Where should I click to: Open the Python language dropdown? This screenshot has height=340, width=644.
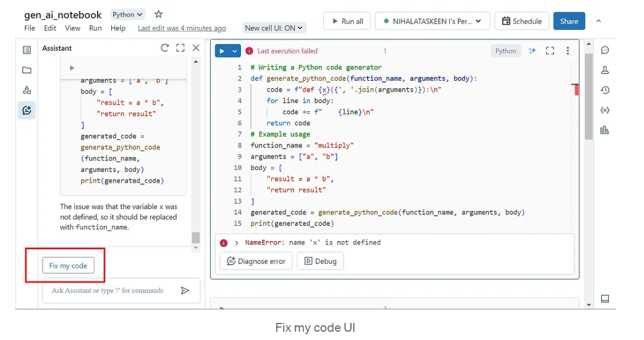click(128, 14)
